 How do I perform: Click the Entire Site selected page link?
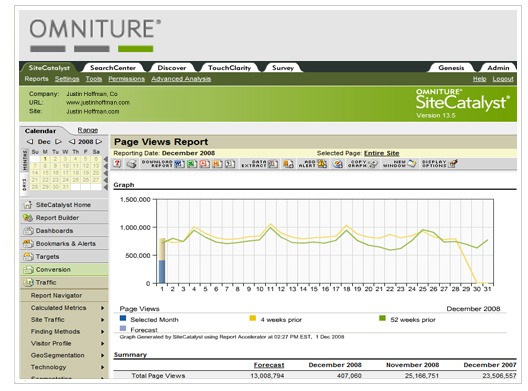point(382,153)
